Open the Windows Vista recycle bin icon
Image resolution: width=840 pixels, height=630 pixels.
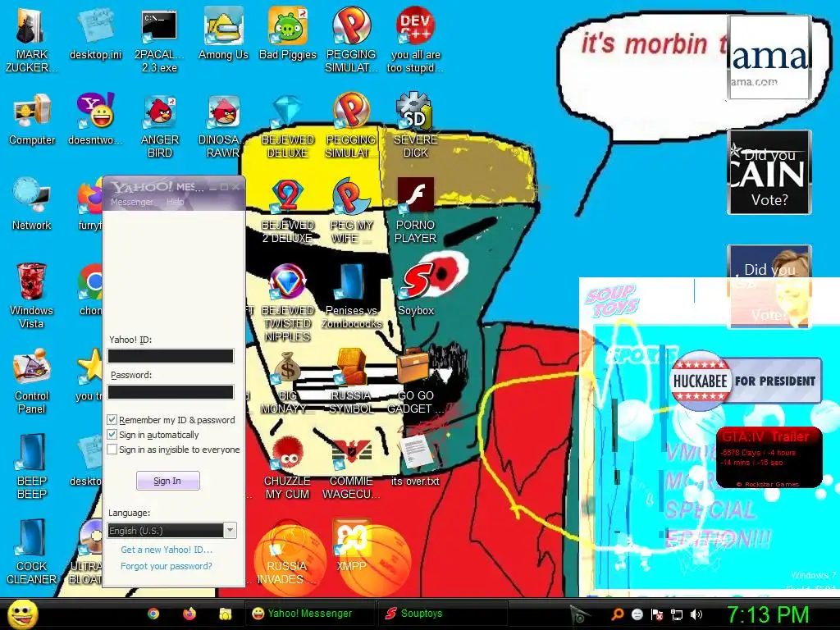click(32, 295)
